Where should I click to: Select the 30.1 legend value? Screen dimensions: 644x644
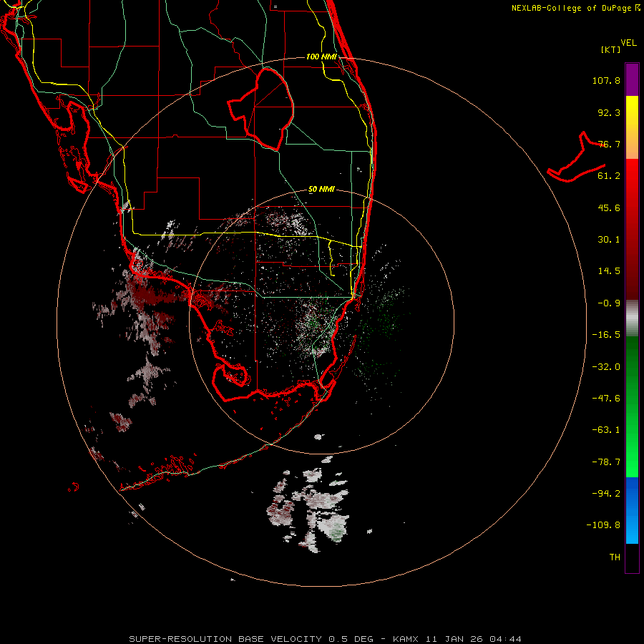(x=609, y=240)
